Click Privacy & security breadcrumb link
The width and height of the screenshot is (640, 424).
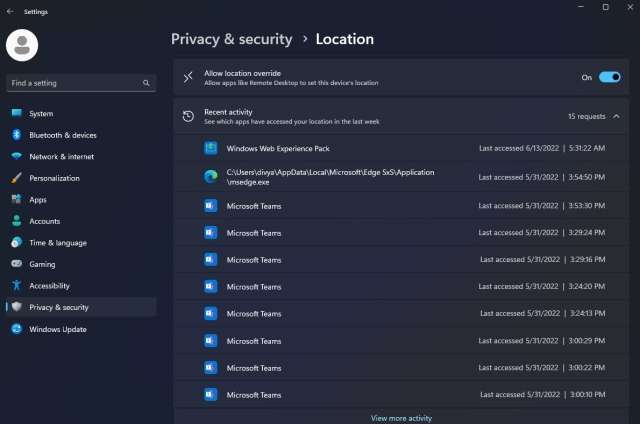(x=232, y=39)
